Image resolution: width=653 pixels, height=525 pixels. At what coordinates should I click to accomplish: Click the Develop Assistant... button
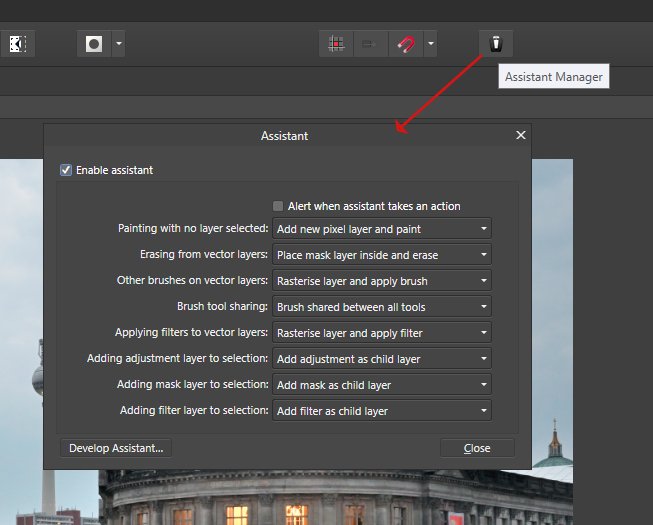(116, 448)
